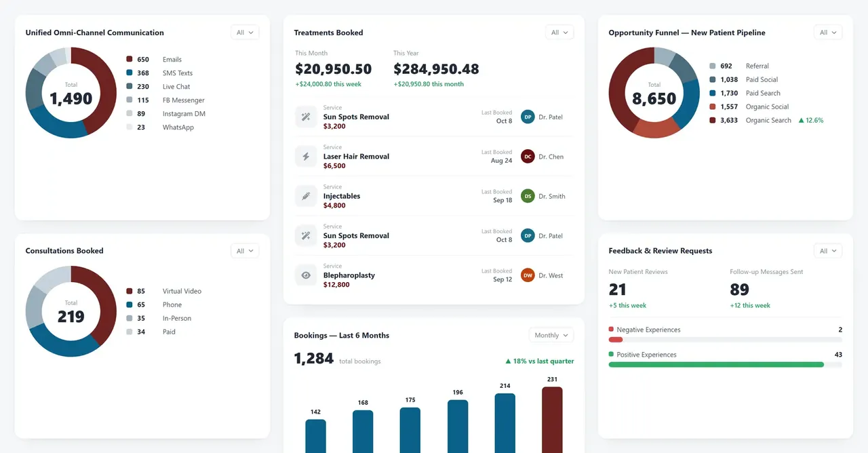Click the bar labeled 214
Screen dimensions: 868x453
[x=505, y=423]
